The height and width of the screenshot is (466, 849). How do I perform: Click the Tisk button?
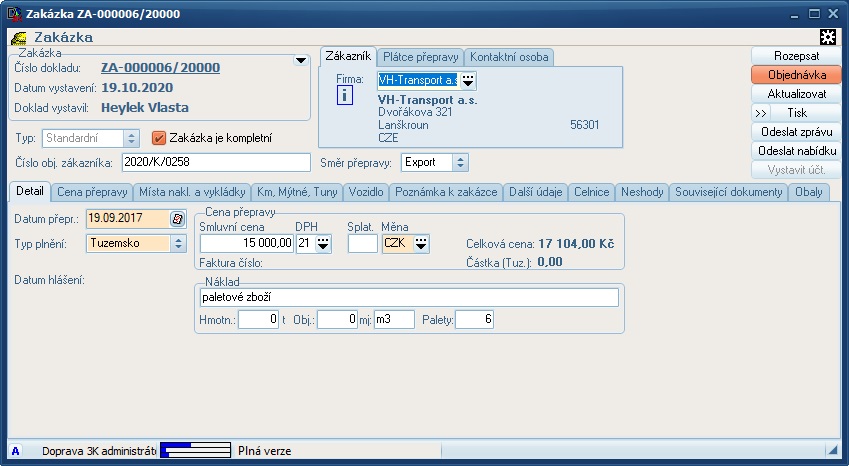coord(805,113)
